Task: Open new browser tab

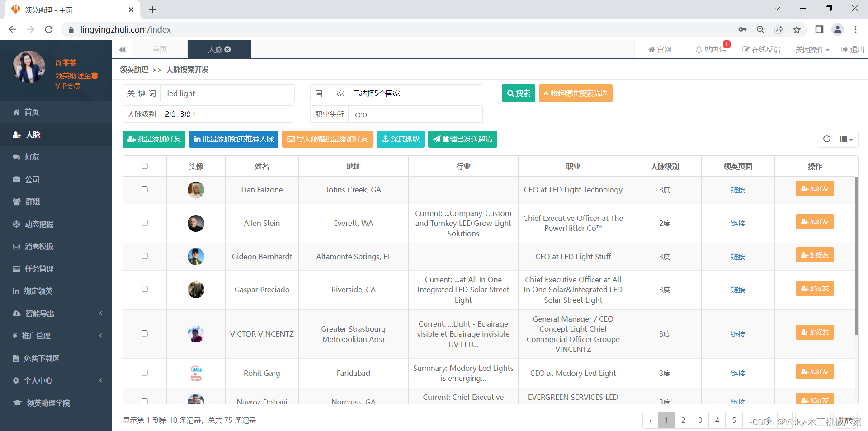Action: [x=152, y=9]
